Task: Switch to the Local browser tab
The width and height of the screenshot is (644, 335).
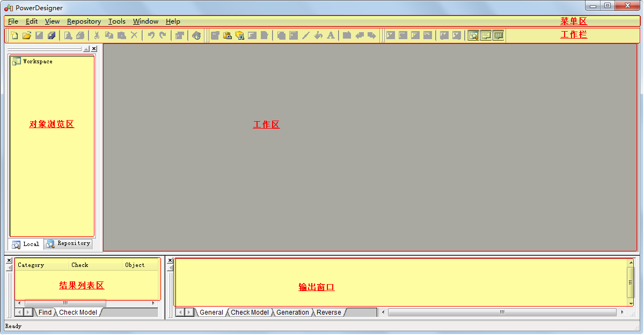Action: 26,244
